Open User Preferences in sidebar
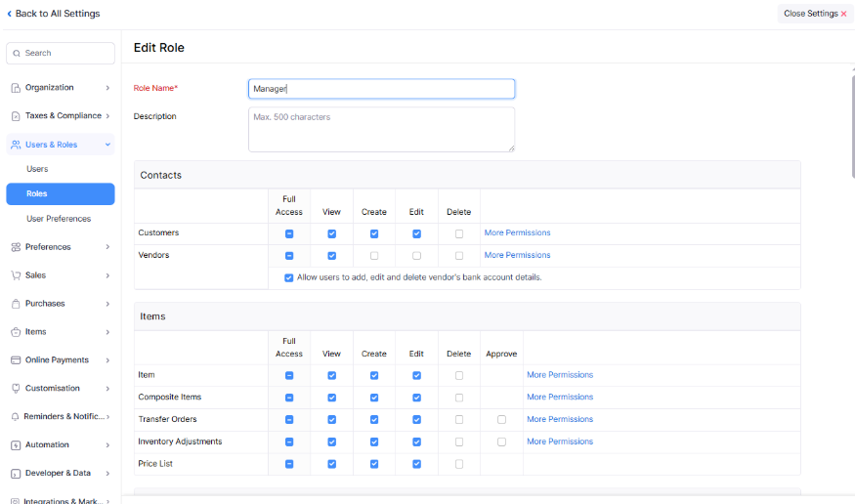The width and height of the screenshot is (855, 504). (59, 219)
